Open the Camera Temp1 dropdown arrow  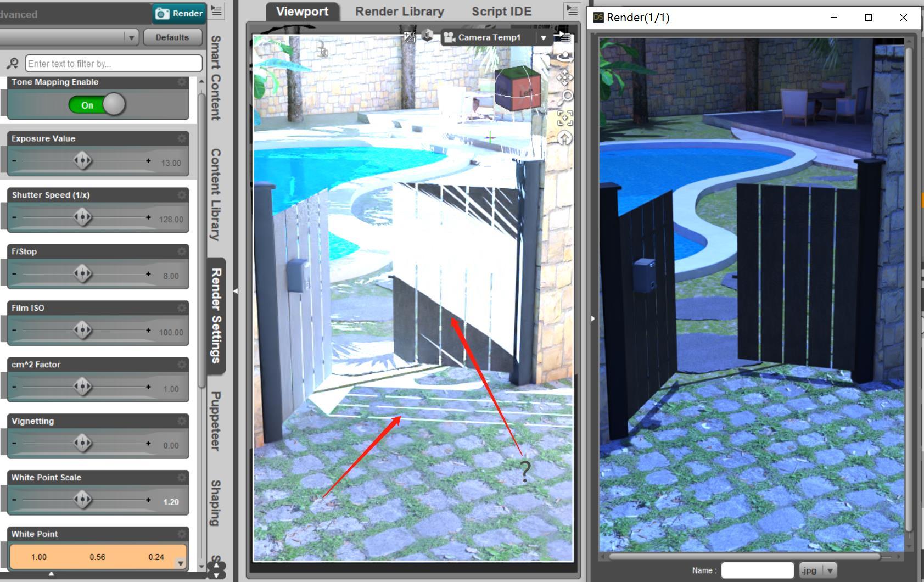tap(543, 37)
